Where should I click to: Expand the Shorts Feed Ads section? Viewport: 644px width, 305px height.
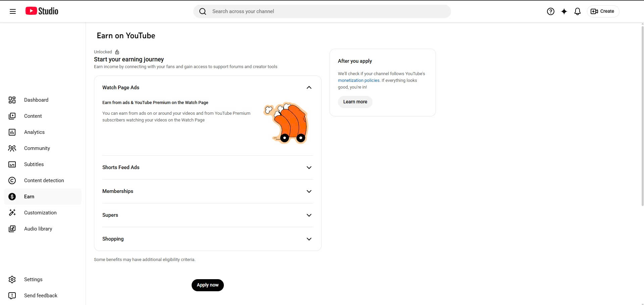pos(309,167)
